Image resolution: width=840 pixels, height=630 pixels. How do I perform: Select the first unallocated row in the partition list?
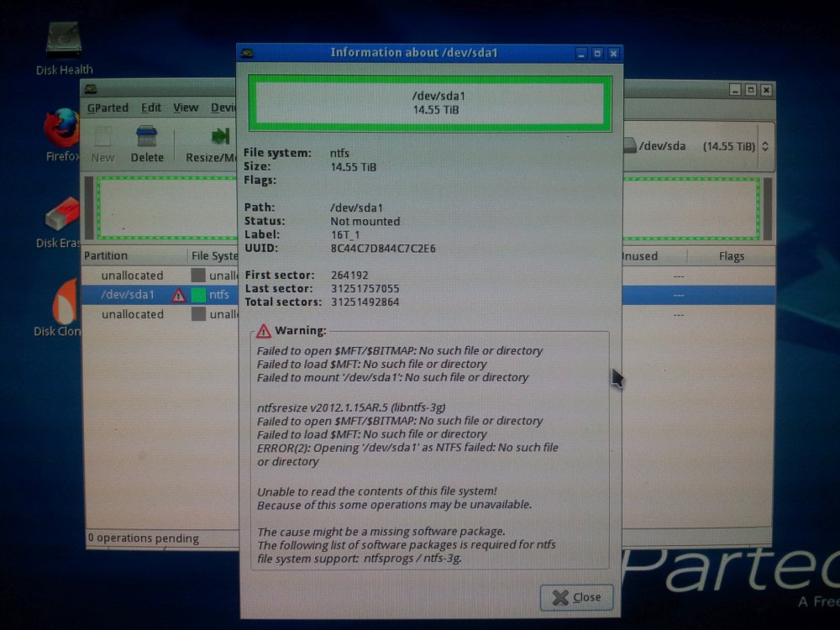coord(132,276)
